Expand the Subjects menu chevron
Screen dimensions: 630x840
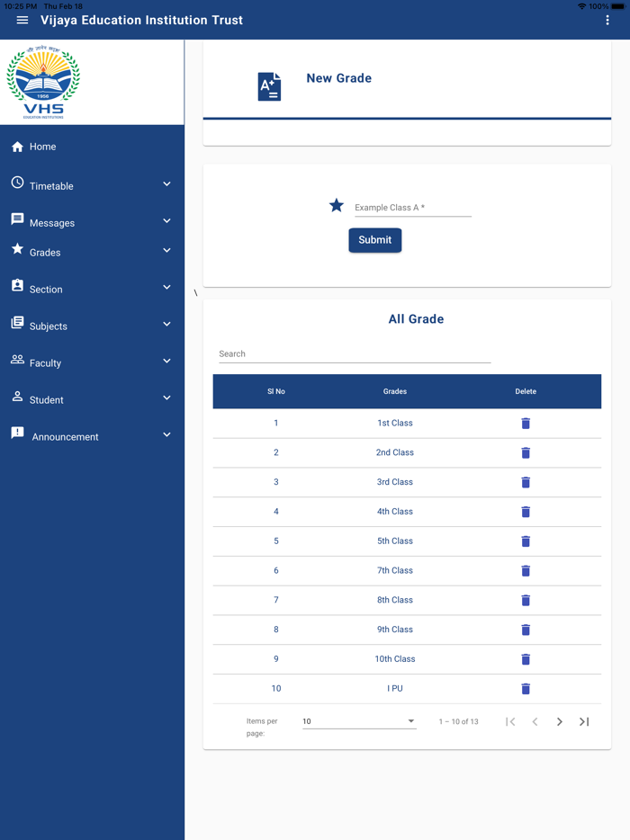point(166,324)
